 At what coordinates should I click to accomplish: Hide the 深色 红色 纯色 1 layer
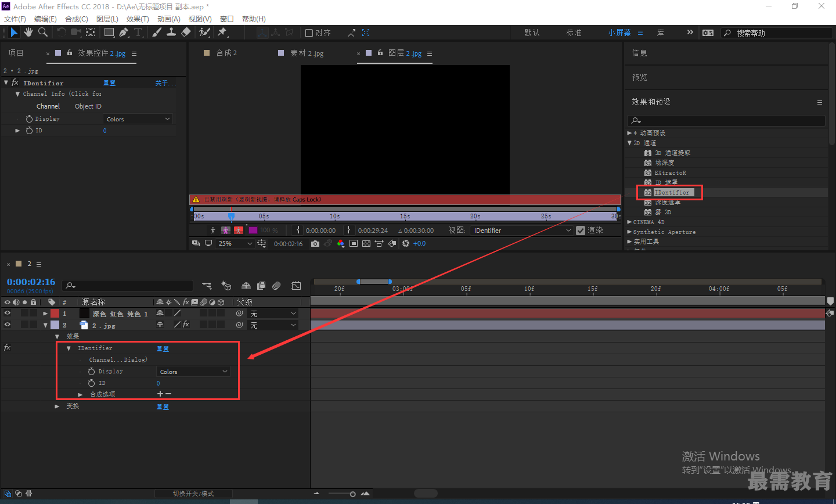(8, 314)
